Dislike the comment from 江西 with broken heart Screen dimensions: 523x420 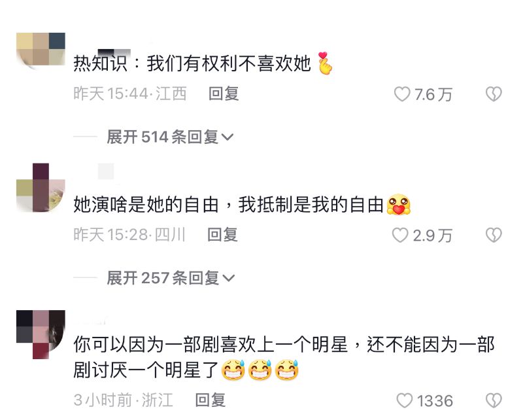click(494, 94)
